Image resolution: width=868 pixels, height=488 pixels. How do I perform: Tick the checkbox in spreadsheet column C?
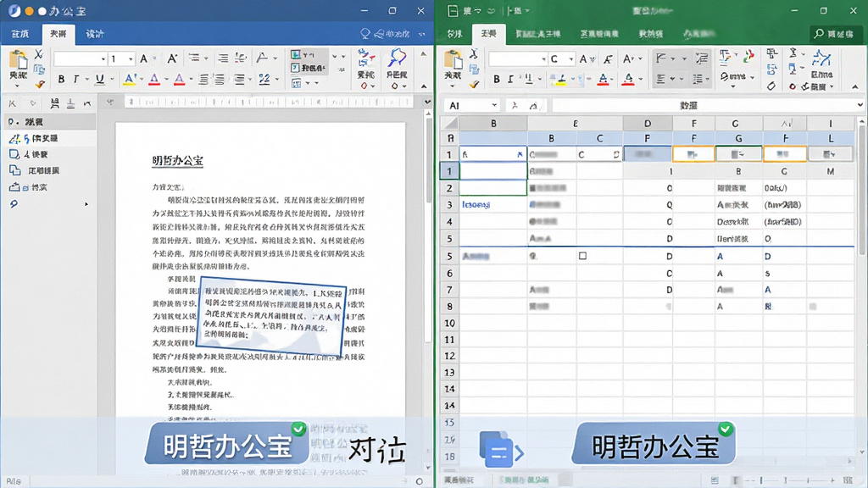582,256
